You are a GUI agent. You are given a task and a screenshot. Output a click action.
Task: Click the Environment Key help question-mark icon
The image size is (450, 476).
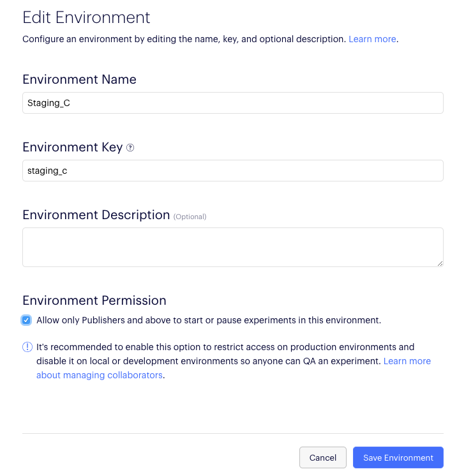130,148
